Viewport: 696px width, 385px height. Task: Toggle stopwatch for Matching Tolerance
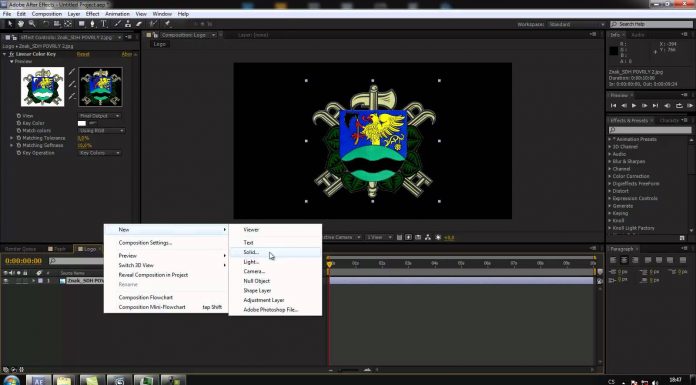pos(19,138)
